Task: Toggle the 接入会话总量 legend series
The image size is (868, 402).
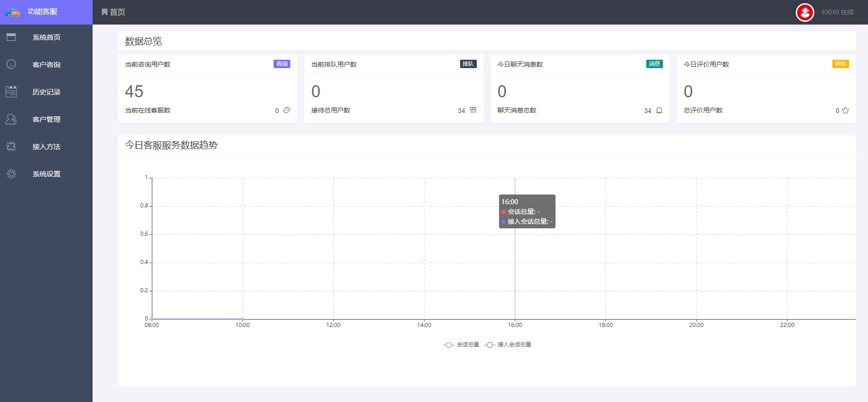Action: coord(508,345)
